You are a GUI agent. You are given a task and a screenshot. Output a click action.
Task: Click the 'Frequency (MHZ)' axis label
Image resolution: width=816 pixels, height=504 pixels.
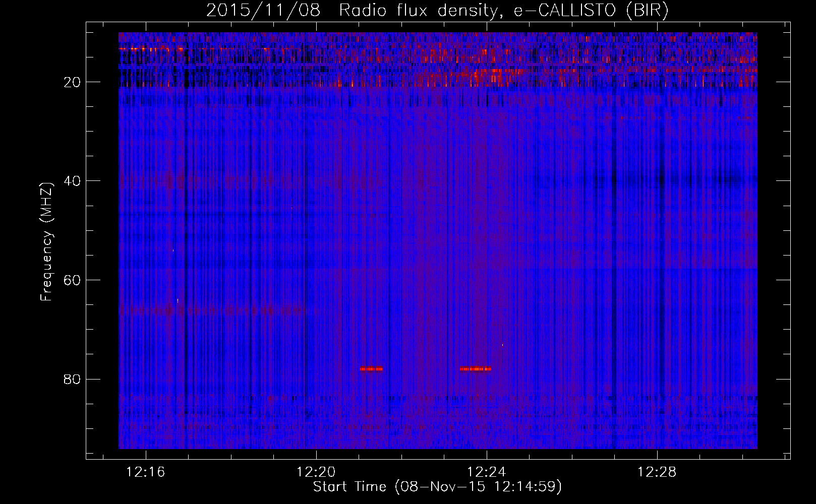point(46,242)
